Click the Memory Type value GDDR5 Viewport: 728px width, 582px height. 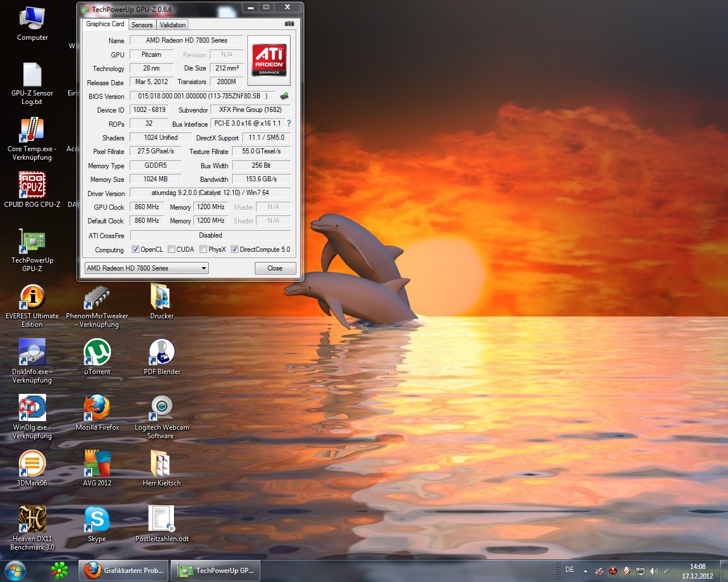155,165
